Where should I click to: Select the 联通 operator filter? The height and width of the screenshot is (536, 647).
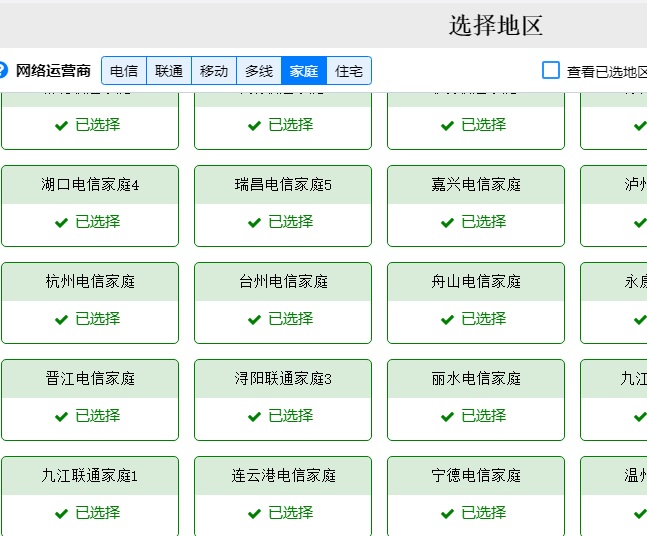pos(169,71)
